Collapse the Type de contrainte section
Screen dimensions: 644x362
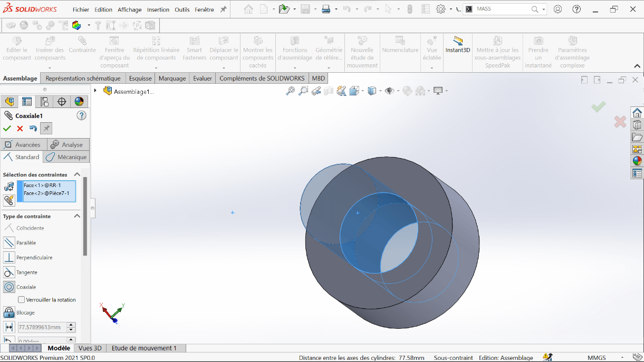[x=77, y=216]
